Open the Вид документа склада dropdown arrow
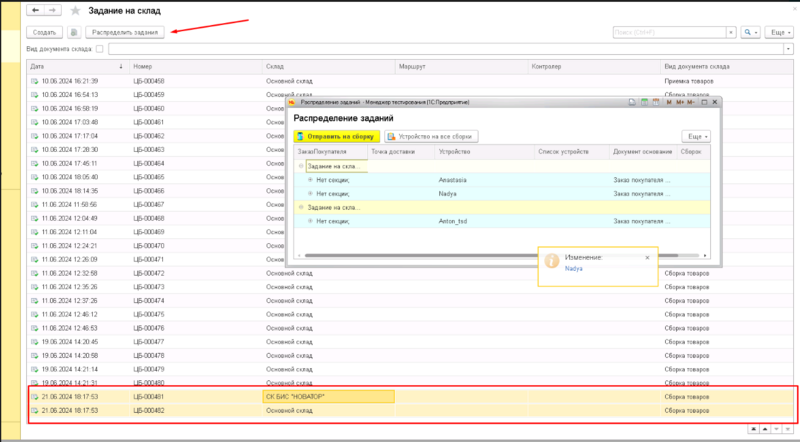The height and width of the screenshot is (442, 800). (788, 49)
